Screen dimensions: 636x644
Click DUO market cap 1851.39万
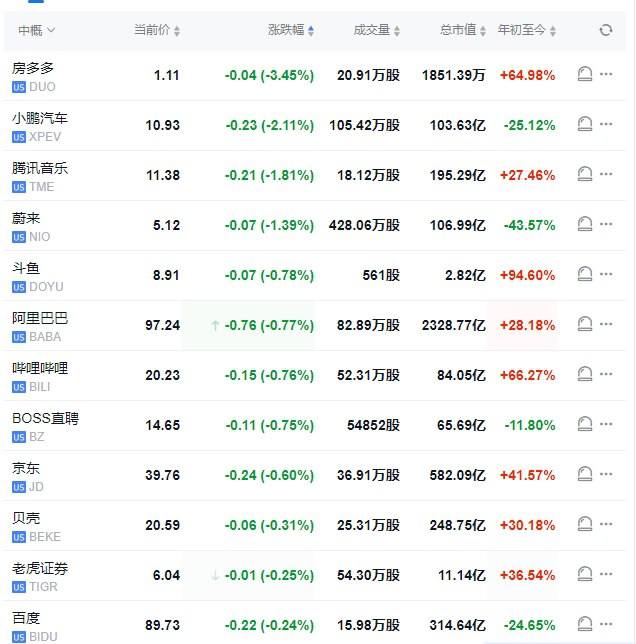click(x=454, y=75)
